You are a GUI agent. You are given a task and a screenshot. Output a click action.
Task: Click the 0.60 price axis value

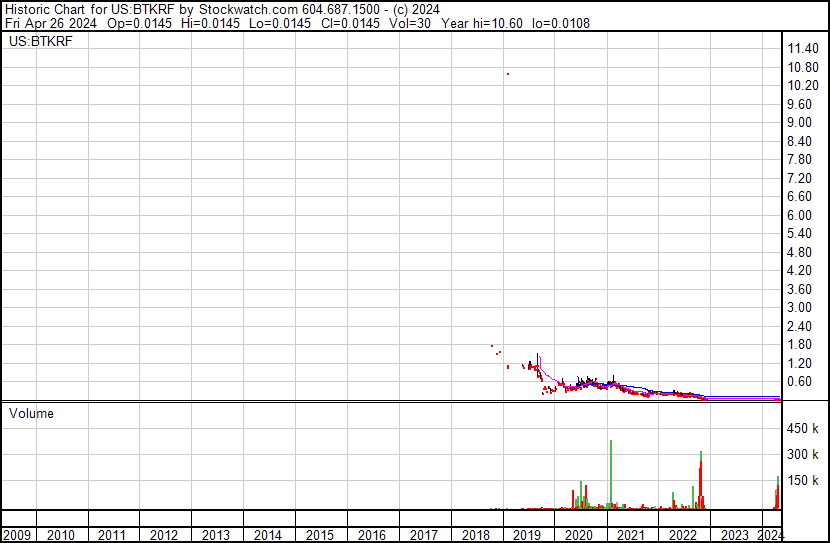tap(799, 382)
